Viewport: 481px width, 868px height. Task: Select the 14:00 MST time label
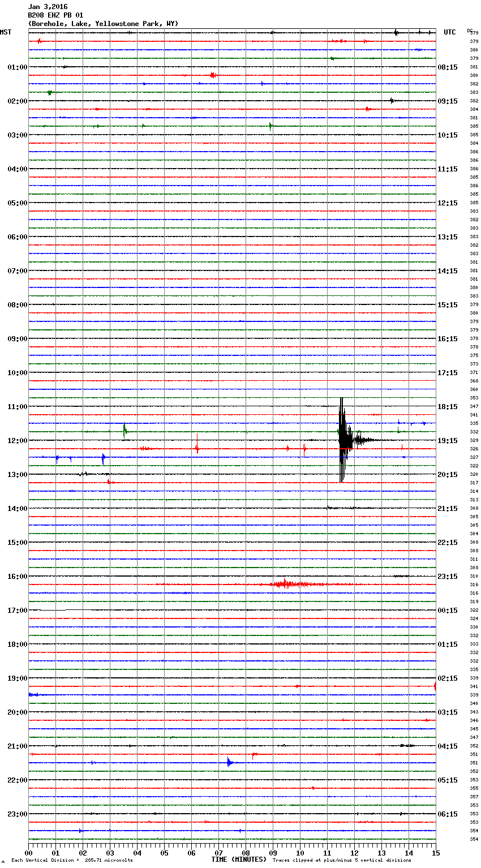[17, 509]
